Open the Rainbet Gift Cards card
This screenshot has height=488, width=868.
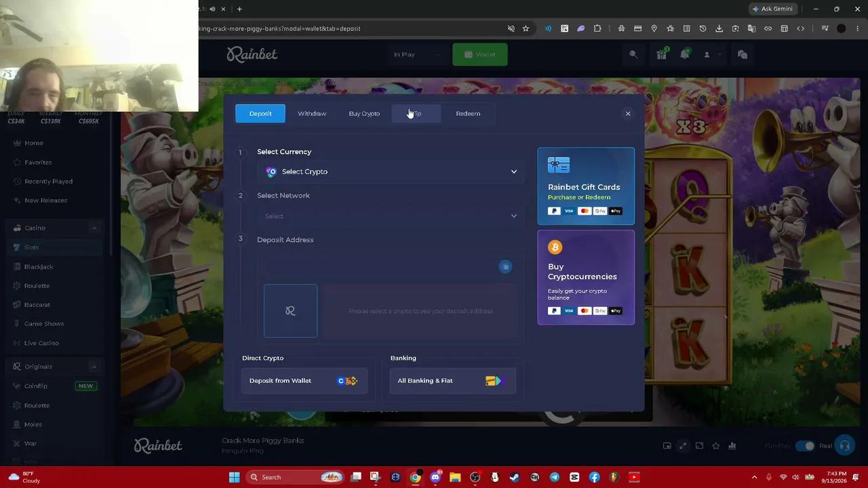pos(586,186)
